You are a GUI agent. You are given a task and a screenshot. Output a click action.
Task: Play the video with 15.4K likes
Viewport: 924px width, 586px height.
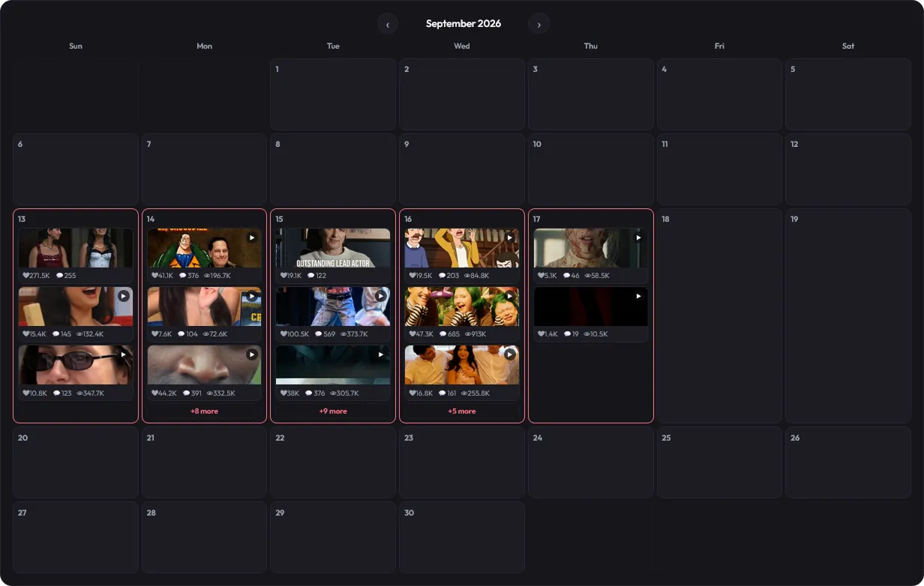[x=124, y=296]
